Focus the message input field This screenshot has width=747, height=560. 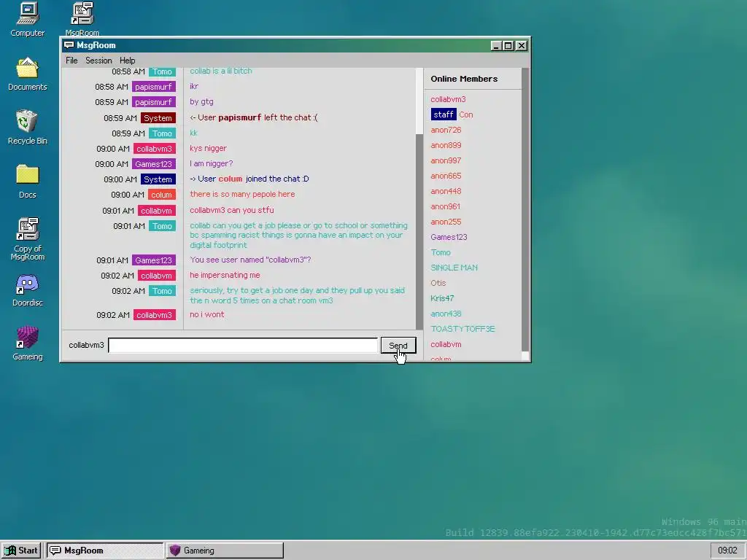pyautogui.click(x=243, y=345)
